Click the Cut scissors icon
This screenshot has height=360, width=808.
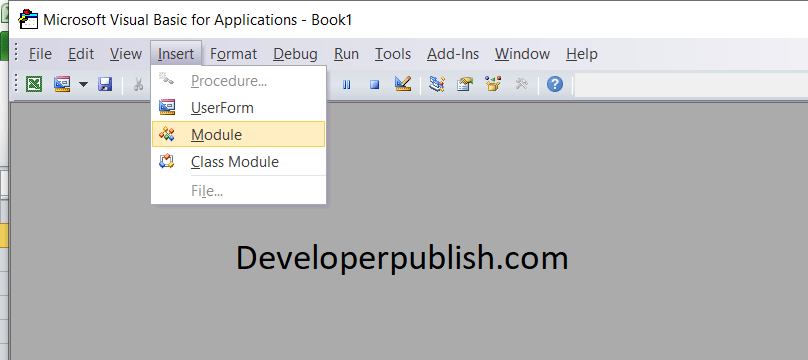138,84
